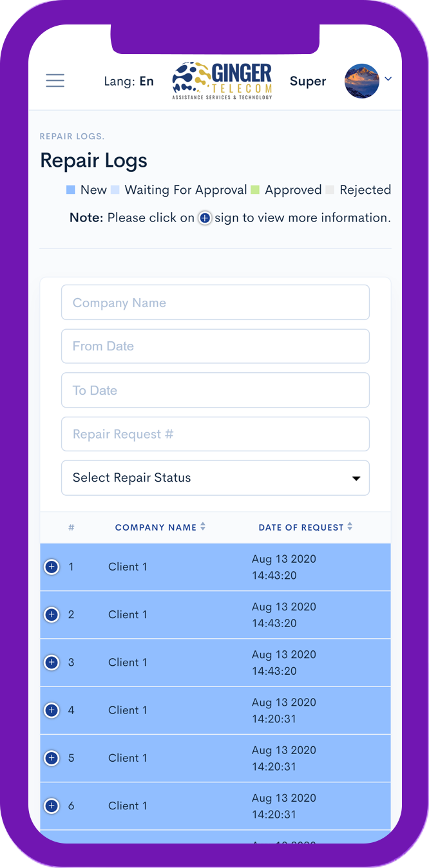Sort by Date of Request column
Viewport: 429px width, 868px height.
(306, 527)
